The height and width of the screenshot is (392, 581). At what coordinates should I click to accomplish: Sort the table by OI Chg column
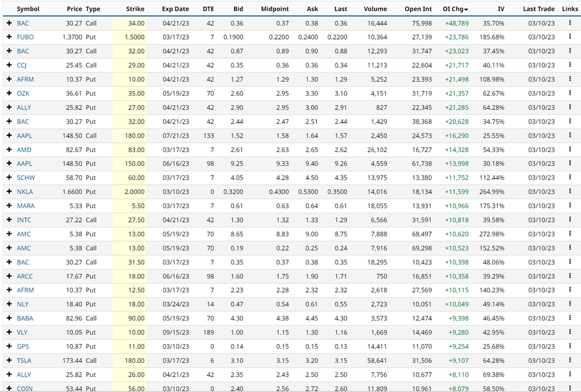(455, 9)
